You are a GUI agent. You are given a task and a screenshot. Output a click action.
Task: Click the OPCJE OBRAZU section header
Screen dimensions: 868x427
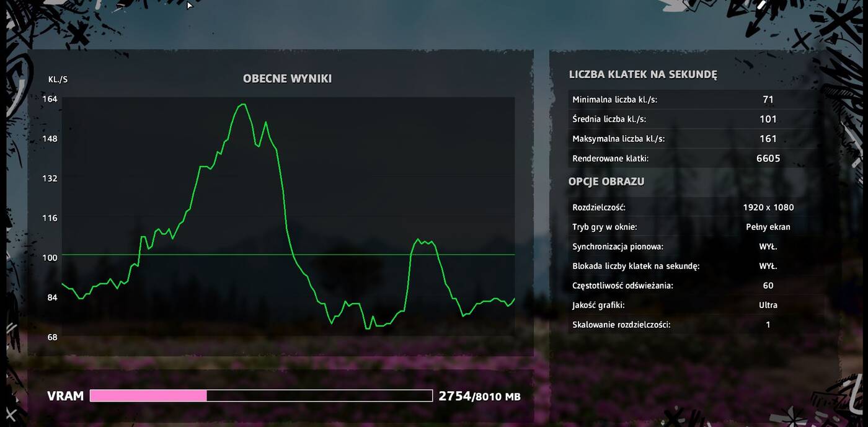[606, 182]
